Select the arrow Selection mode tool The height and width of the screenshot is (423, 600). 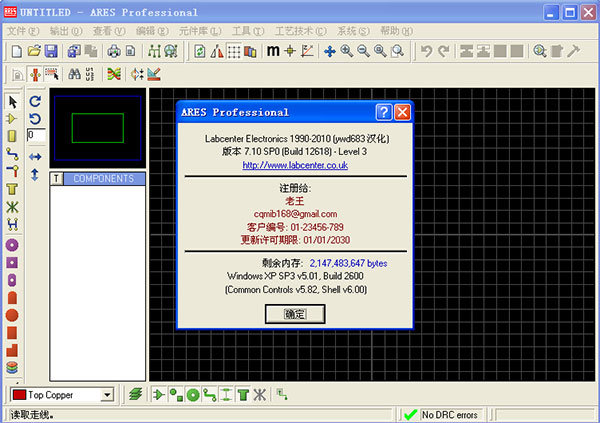click(12, 102)
